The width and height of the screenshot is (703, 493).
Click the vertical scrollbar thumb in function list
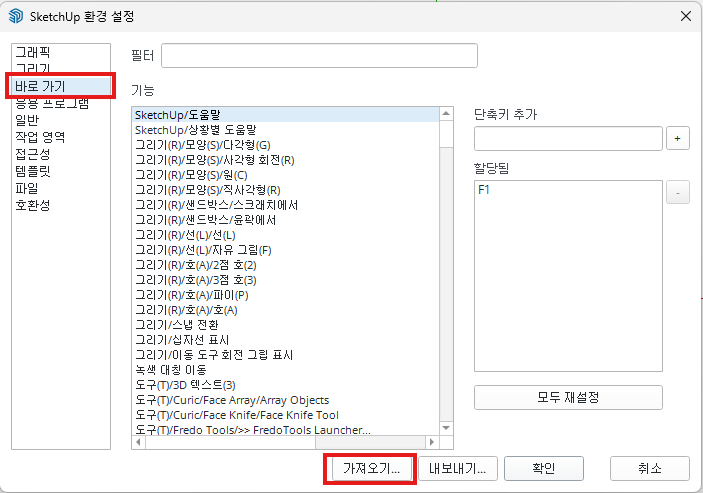pyautogui.click(x=446, y=134)
